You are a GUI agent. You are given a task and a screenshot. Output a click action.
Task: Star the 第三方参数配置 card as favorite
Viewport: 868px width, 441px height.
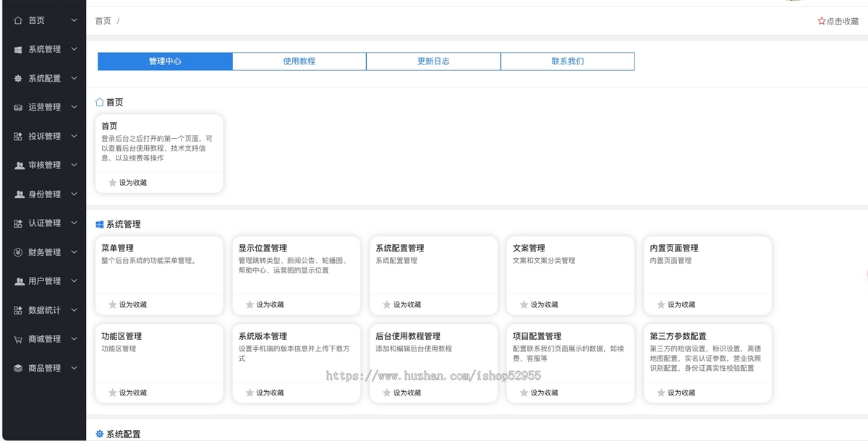tap(660, 393)
